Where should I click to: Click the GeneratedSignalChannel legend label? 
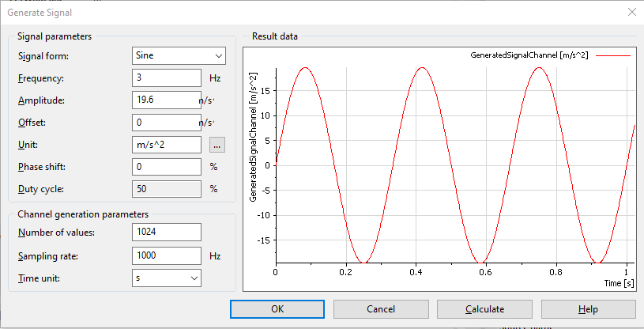(x=525, y=55)
